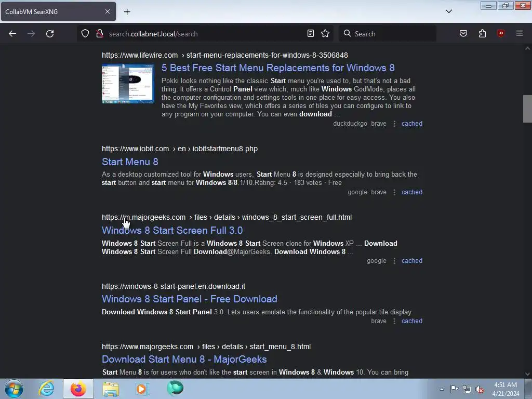Bookmark this page with the star
The image size is (532, 399).
[x=325, y=33]
